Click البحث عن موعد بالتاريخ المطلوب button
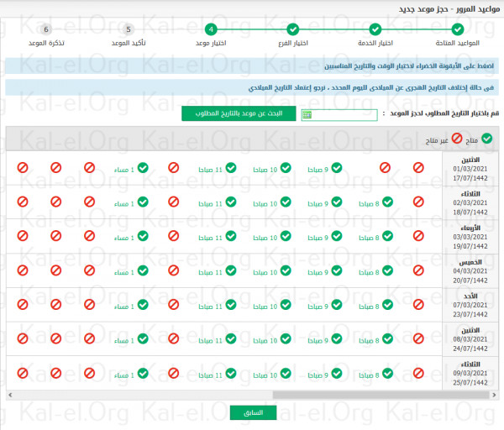The image size is (504, 430). tap(239, 113)
